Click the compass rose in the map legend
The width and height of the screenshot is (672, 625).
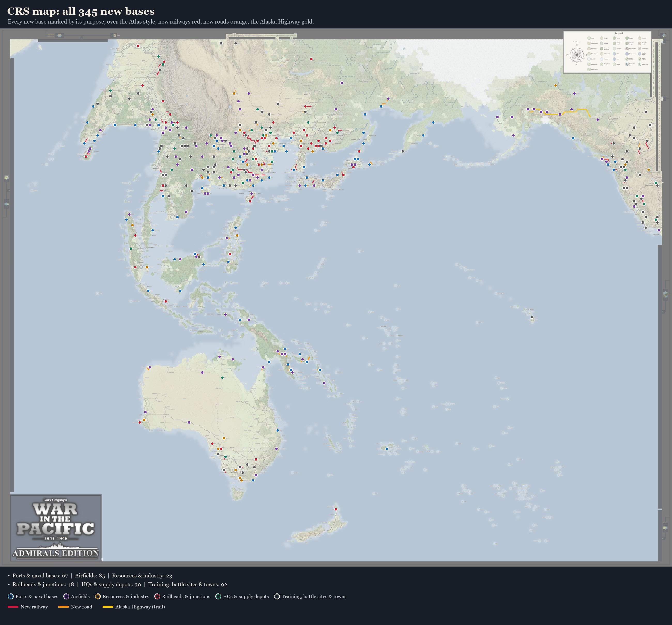(577, 55)
